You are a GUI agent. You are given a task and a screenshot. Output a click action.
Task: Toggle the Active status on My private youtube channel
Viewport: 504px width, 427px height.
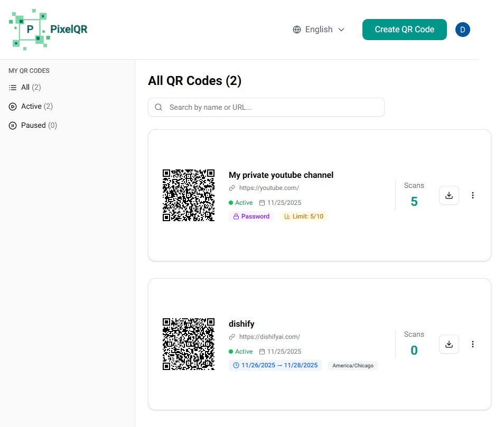pos(240,202)
